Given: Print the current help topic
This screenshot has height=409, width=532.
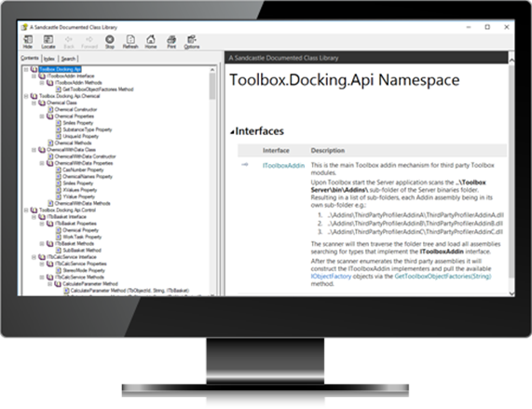Looking at the screenshot, I should click(171, 42).
